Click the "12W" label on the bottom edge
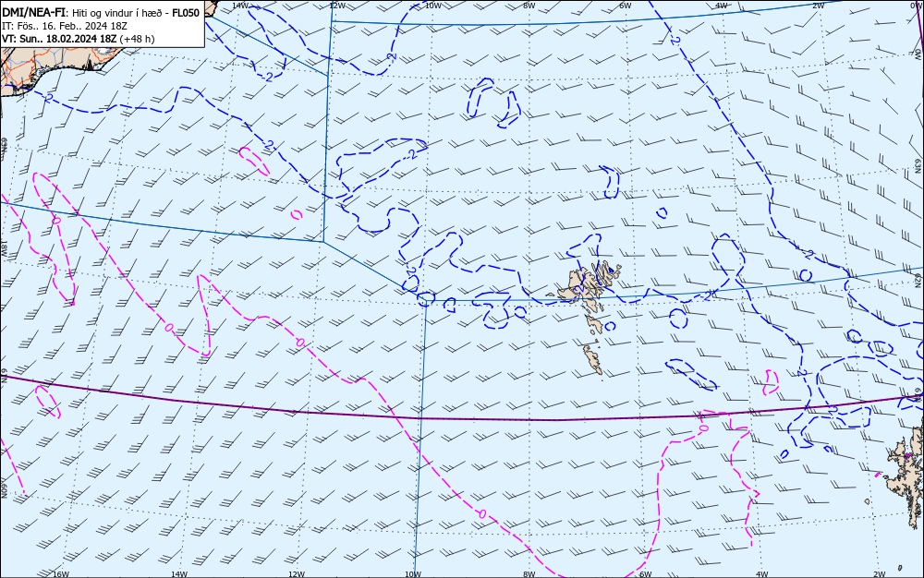This screenshot has height=578, width=924. tap(297, 574)
